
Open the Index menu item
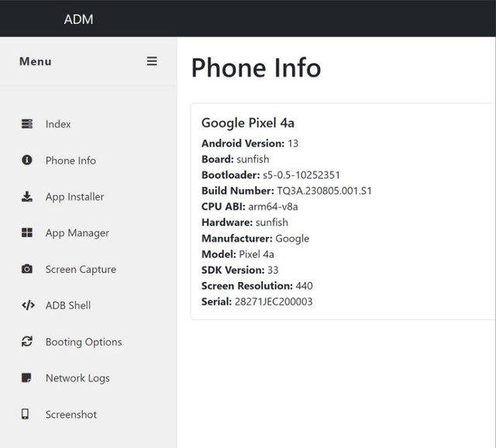pos(58,124)
